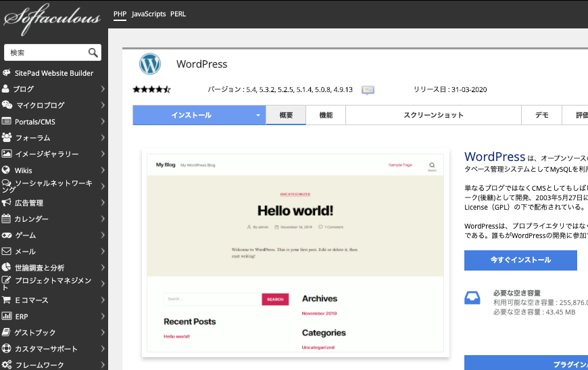This screenshot has height=370, width=588.
Task: Expand the マイクロブログ category chevron
Action: coord(102,105)
